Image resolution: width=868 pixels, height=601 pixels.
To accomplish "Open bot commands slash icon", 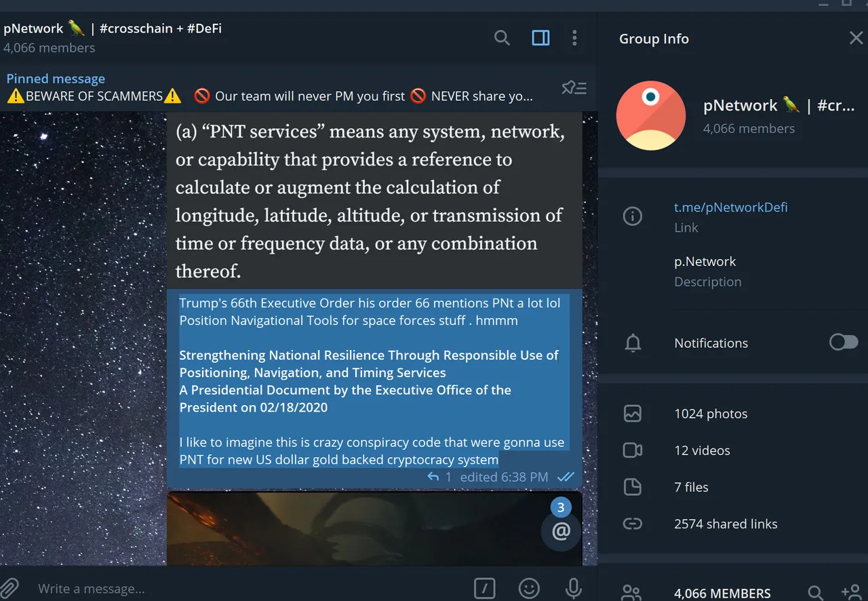I will click(x=484, y=589).
